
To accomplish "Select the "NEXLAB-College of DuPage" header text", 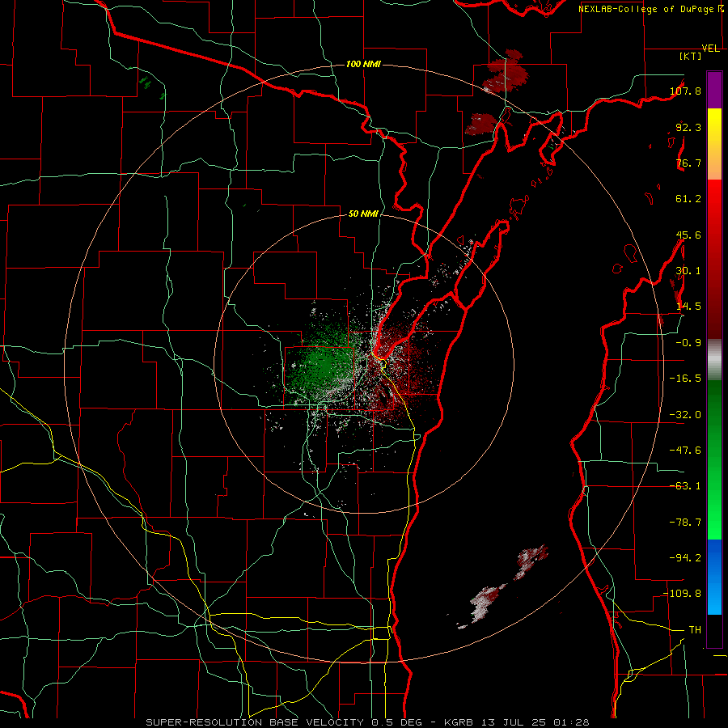I will [x=647, y=9].
